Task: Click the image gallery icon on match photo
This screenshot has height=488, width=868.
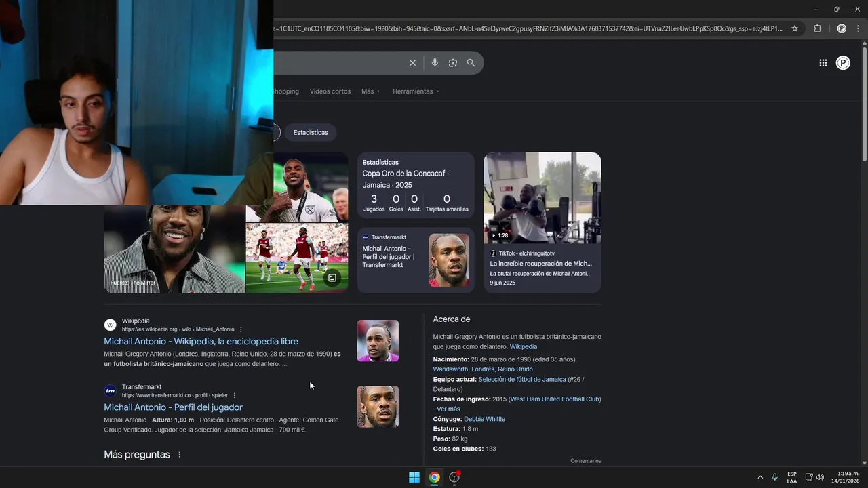Action: point(332,278)
